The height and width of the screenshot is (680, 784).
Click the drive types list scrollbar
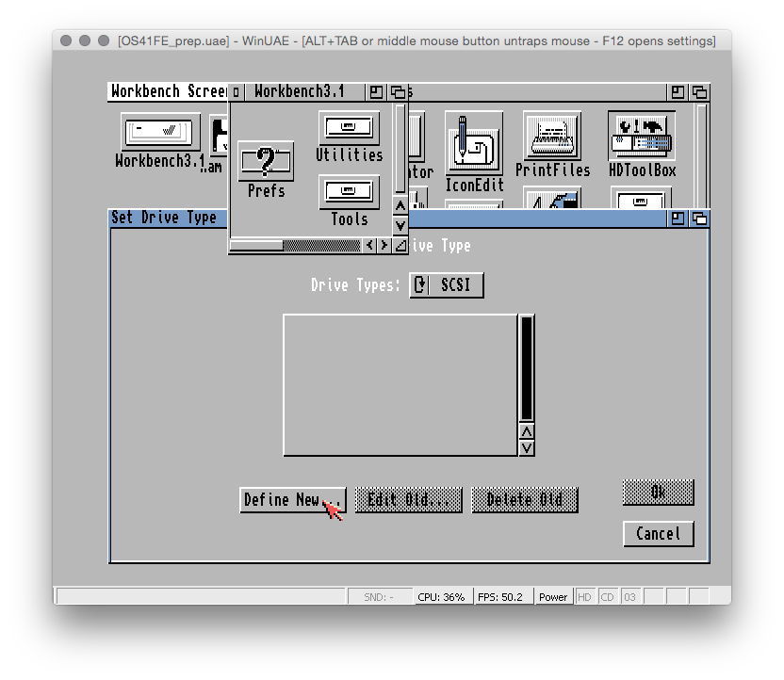pyautogui.click(x=527, y=369)
